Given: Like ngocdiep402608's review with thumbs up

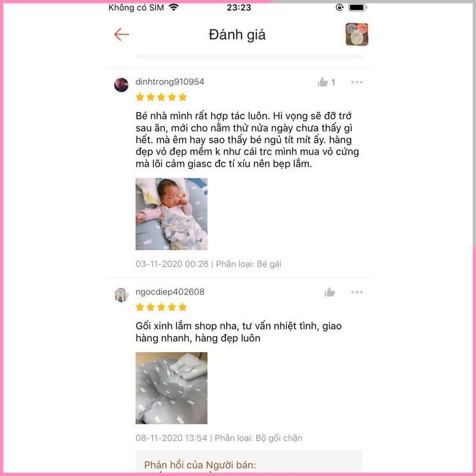Looking at the screenshot, I should point(330,292).
